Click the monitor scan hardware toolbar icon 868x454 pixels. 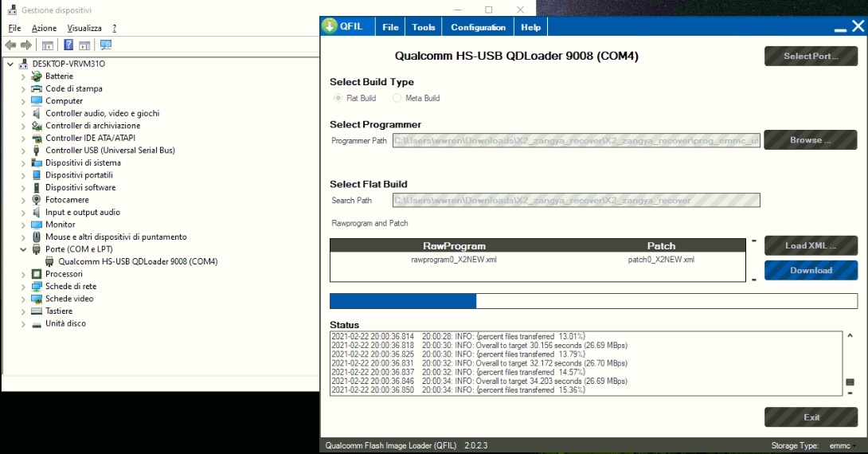point(106,45)
